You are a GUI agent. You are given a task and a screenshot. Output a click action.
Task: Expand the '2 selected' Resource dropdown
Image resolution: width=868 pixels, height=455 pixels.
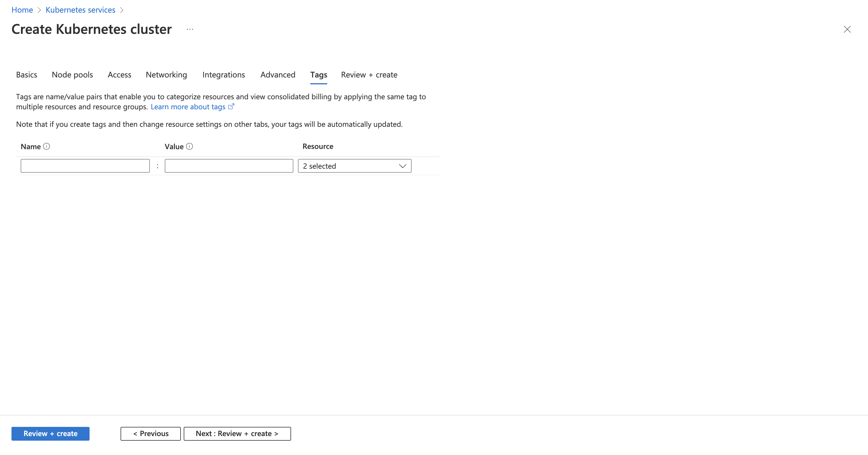(354, 166)
